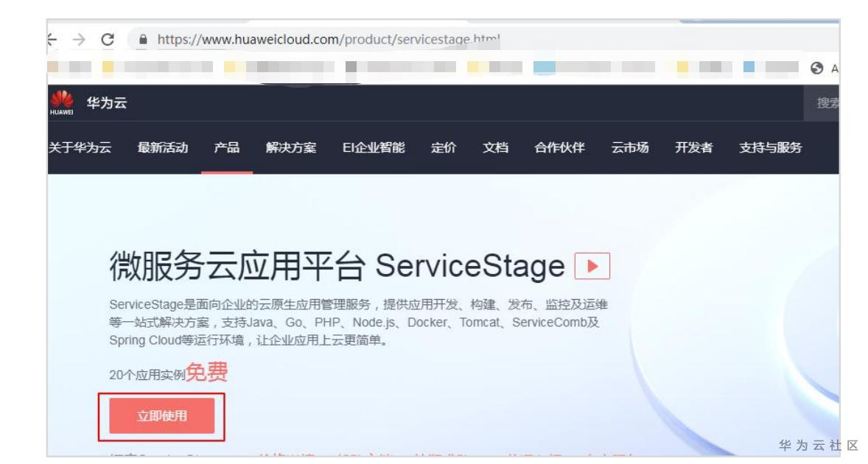Click the red 免费 text

point(206,372)
